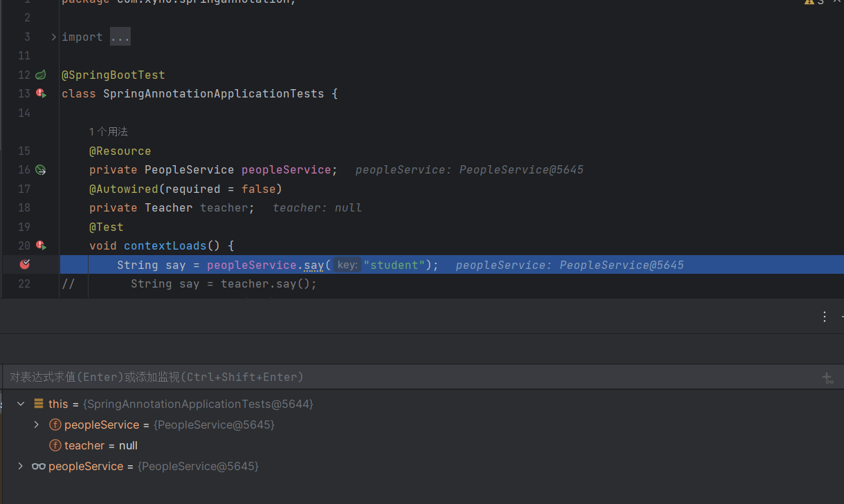Expand the watched peopleService variable
This screenshot has width=844, height=504.
tap(21, 467)
